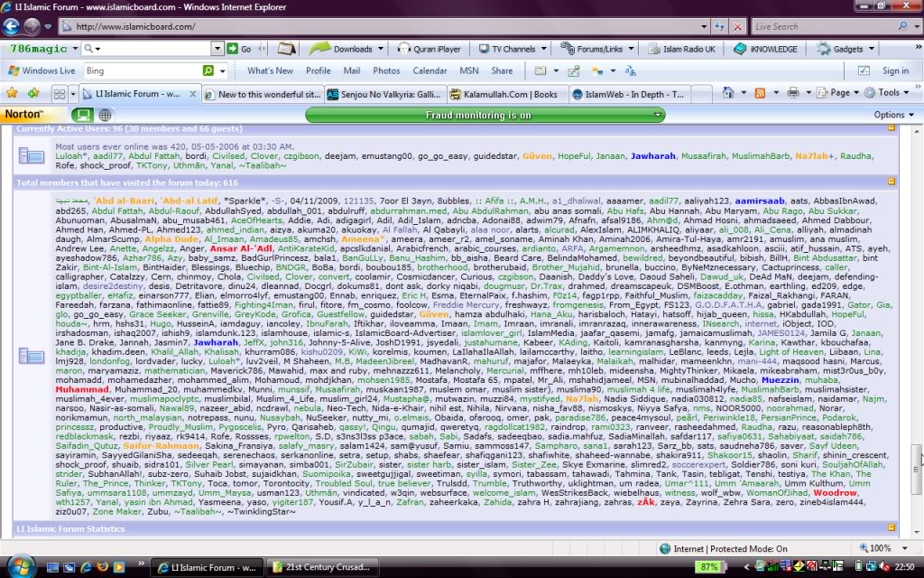924x578 pixels.
Task: Open member link aamirsaab
Action: pos(760,201)
